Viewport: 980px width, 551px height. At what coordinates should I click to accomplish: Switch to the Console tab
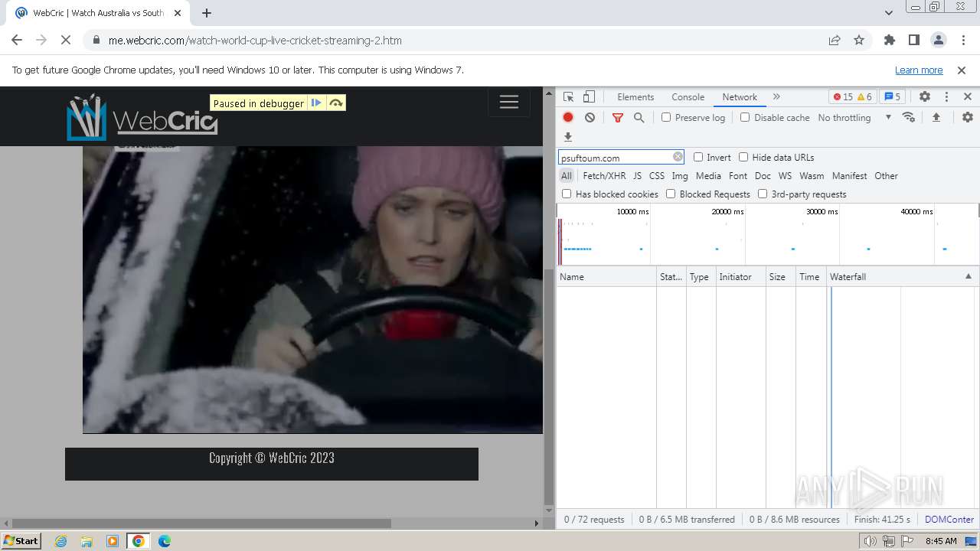tap(688, 97)
